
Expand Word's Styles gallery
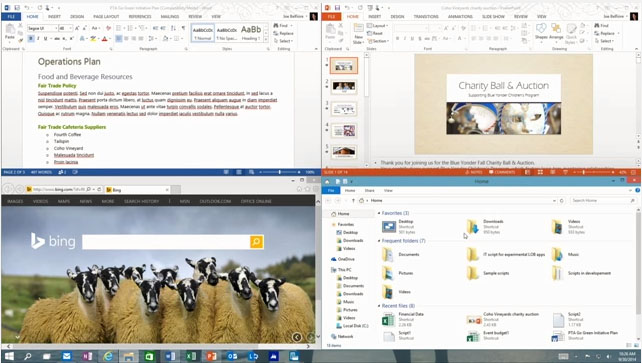coord(266,39)
